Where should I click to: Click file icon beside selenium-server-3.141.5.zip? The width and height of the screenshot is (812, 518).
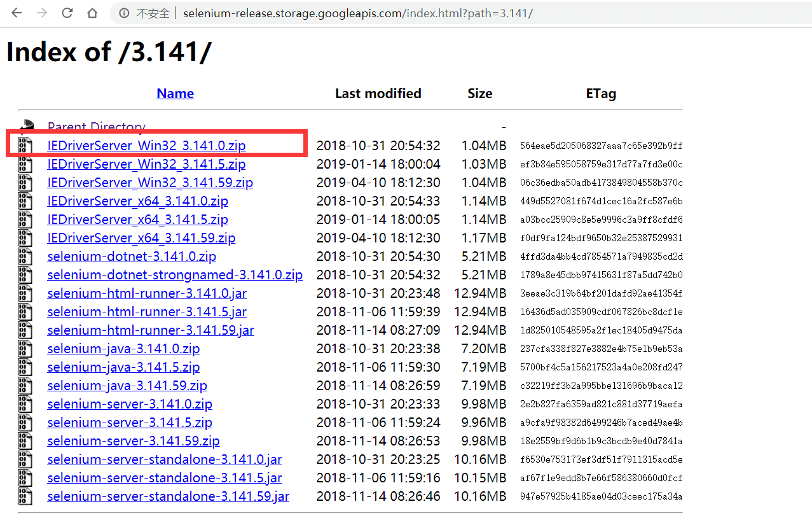tap(25, 423)
